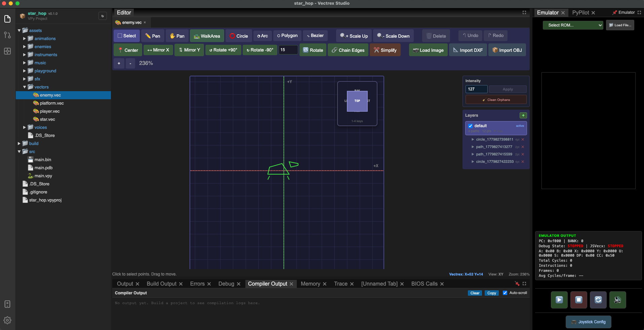Open player.vec file
The image size is (644, 330).
49,111
